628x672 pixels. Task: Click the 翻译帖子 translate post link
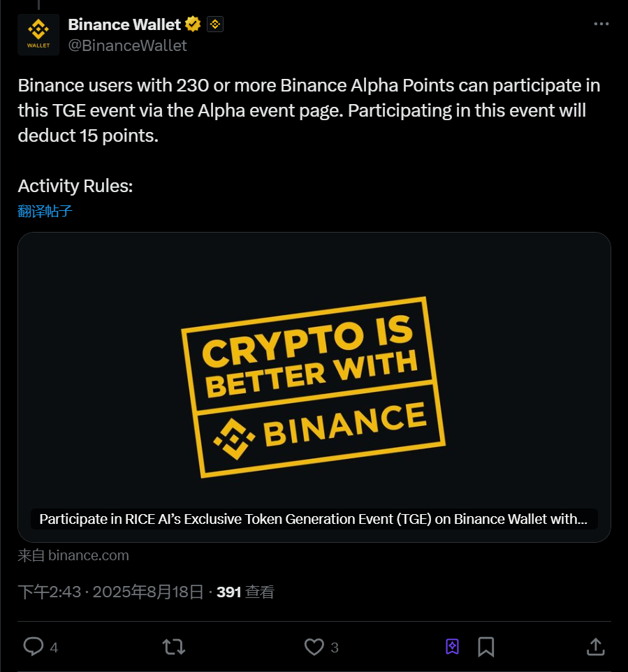[x=45, y=211]
